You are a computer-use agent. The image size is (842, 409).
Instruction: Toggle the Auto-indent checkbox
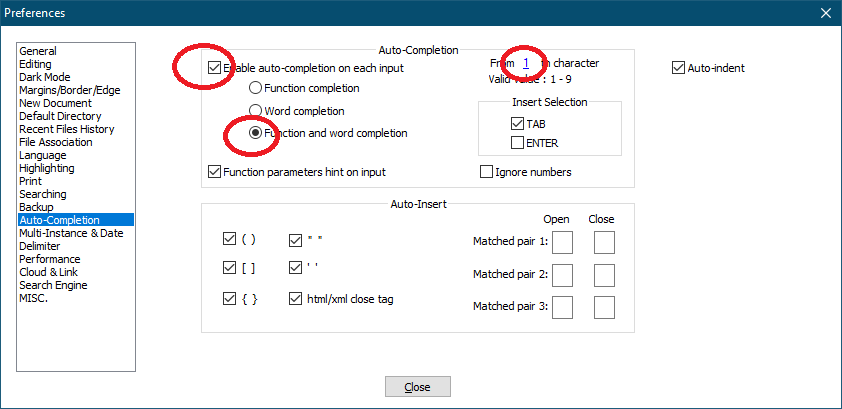pyautogui.click(x=678, y=68)
